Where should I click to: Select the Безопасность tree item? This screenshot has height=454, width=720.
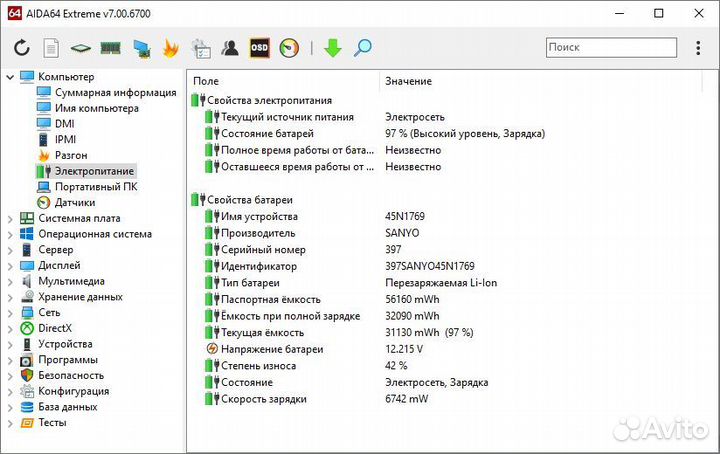pyautogui.click(x=62, y=376)
